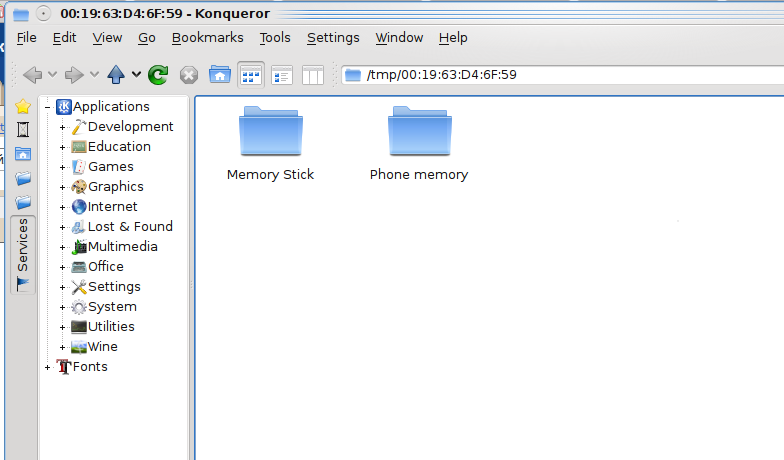
Task: Select the Applications tree item
Action: coord(103,106)
